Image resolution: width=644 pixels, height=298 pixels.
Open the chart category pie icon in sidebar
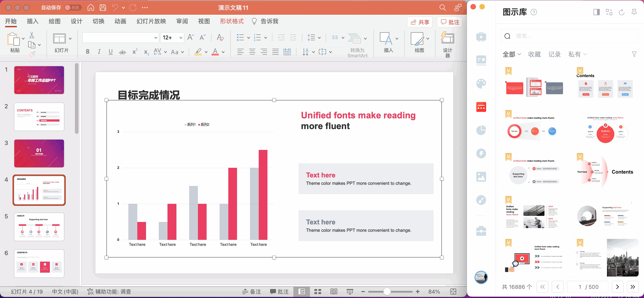coord(481,130)
